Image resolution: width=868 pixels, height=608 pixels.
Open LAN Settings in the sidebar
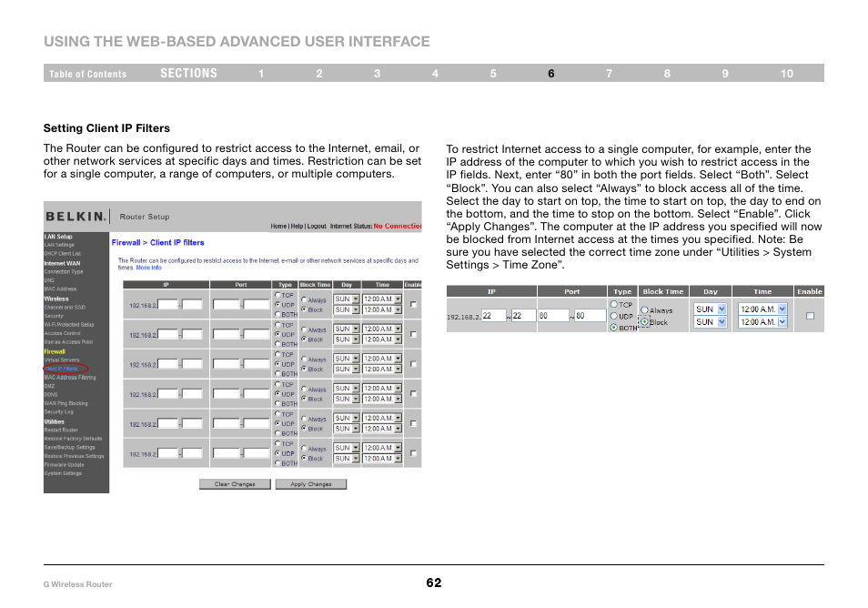click(59, 245)
